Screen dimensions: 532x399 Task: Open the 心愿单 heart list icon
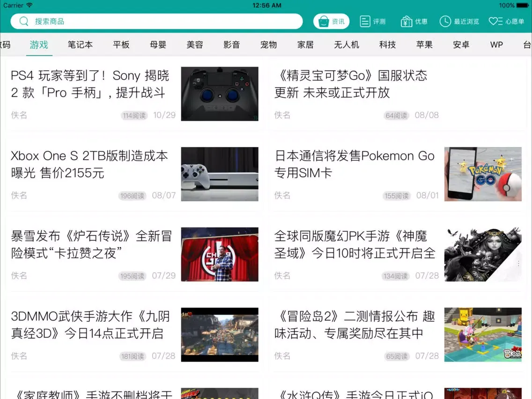(495, 22)
